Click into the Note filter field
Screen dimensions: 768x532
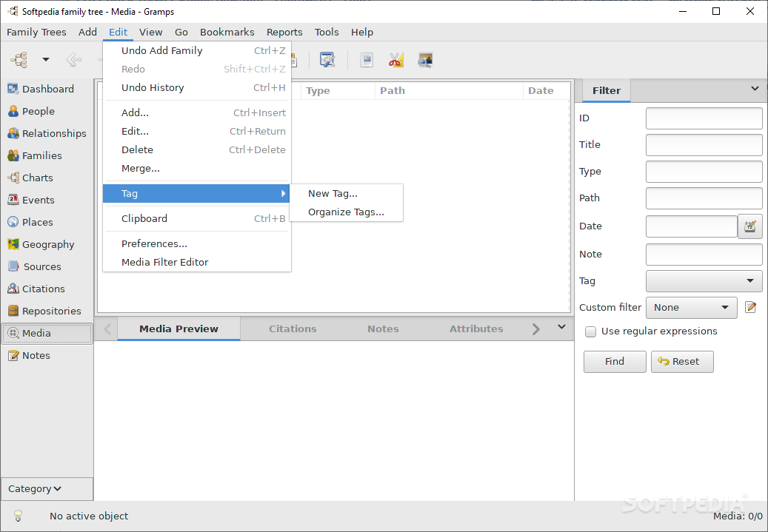pos(704,255)
